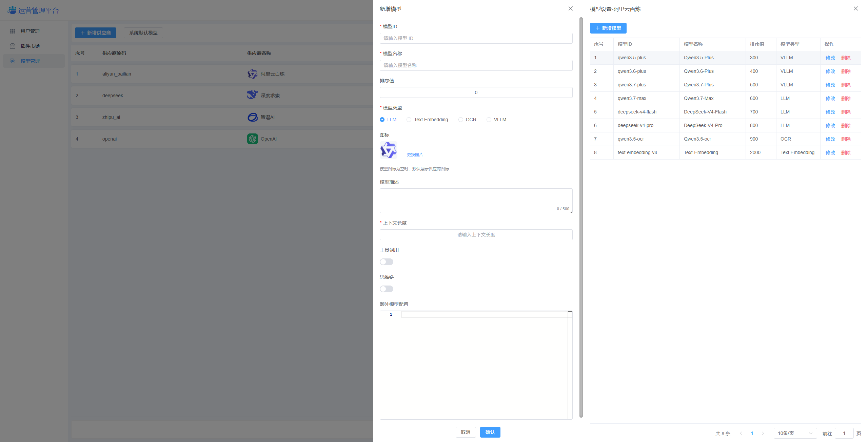Click the 确认 button in the form
This screenshot has width=868, height=442.
pyautogui.click(x=490, y=432)
